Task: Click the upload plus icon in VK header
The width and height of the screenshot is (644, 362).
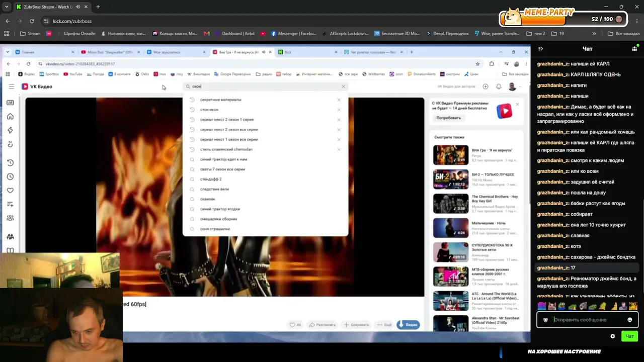Action: (x=486, y=86)
